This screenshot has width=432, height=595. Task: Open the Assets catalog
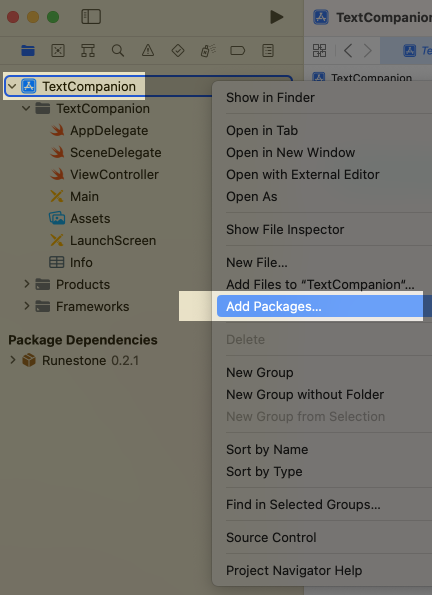(80, 219)
